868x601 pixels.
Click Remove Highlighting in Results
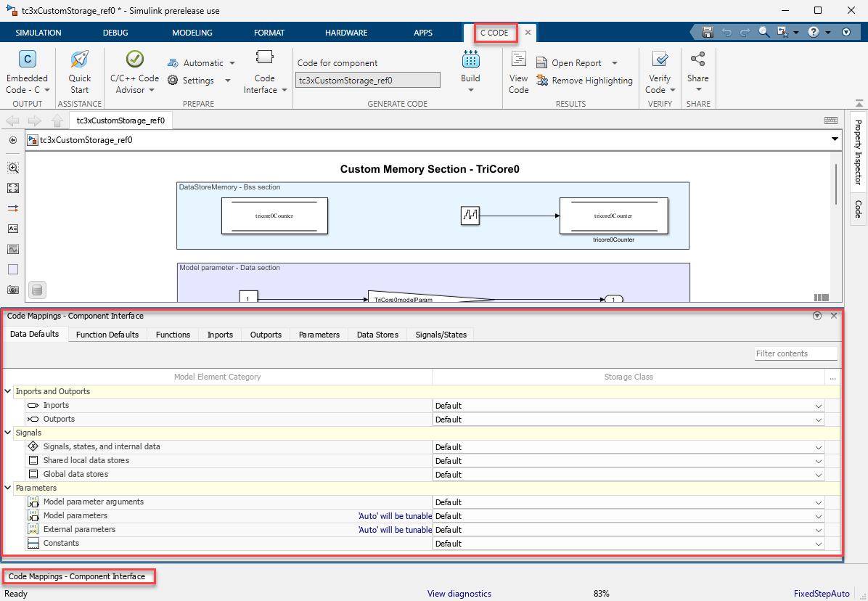coord(584,81)
